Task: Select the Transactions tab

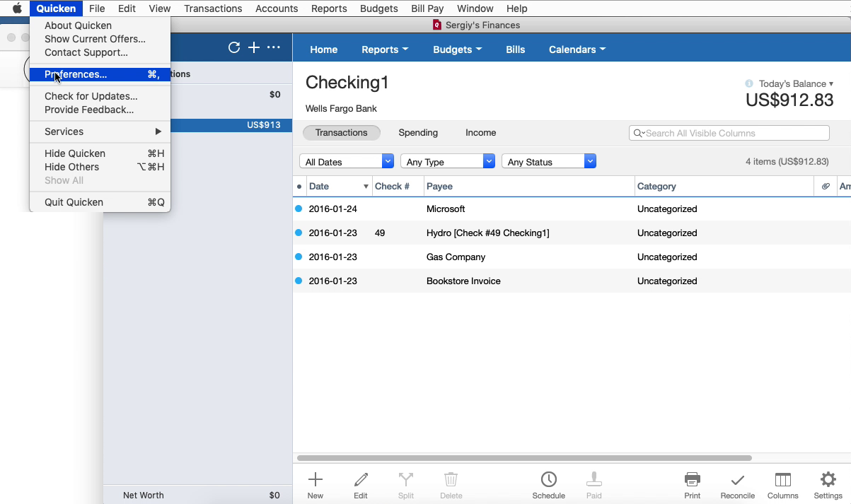Action: pos(342,133)
